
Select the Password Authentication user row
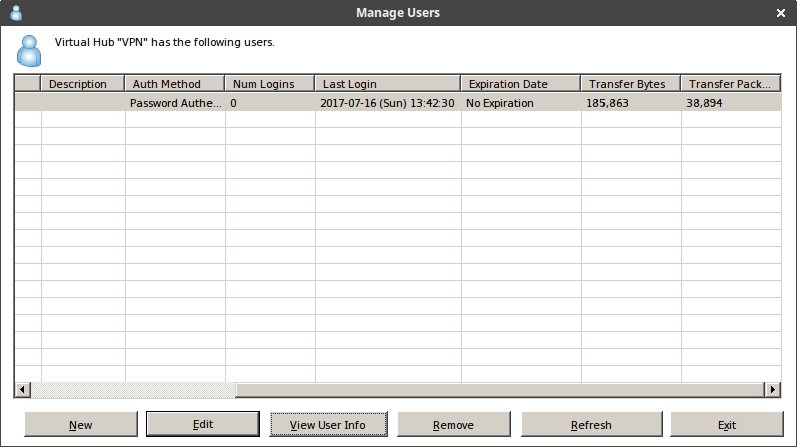coord(398,103)
